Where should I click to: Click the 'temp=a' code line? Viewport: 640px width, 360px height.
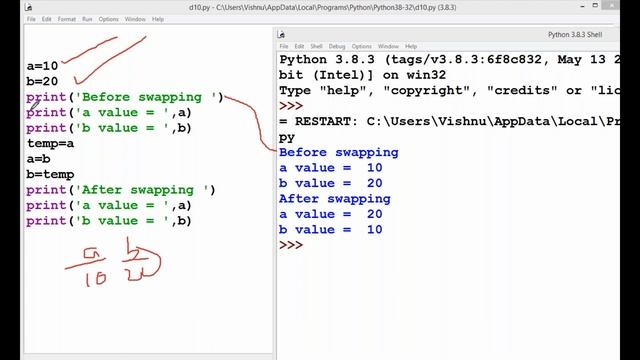point(51,144)
